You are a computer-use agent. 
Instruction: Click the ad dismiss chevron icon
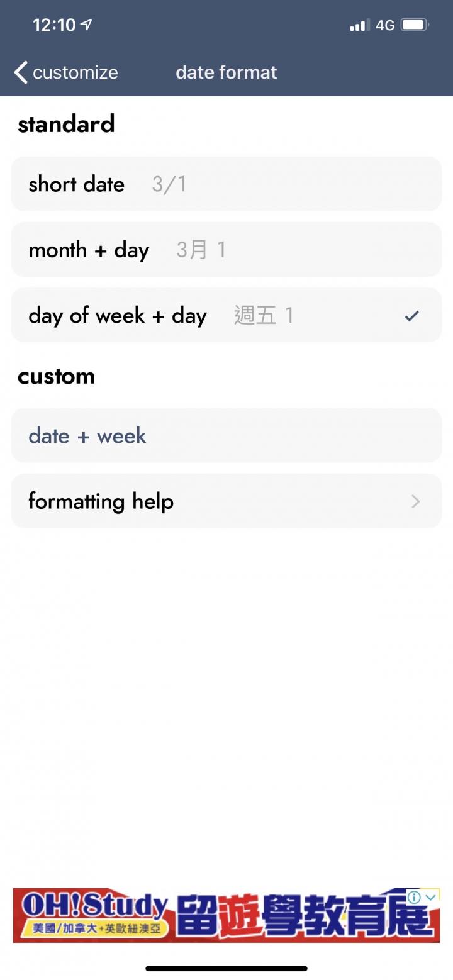tap(431, 898)
